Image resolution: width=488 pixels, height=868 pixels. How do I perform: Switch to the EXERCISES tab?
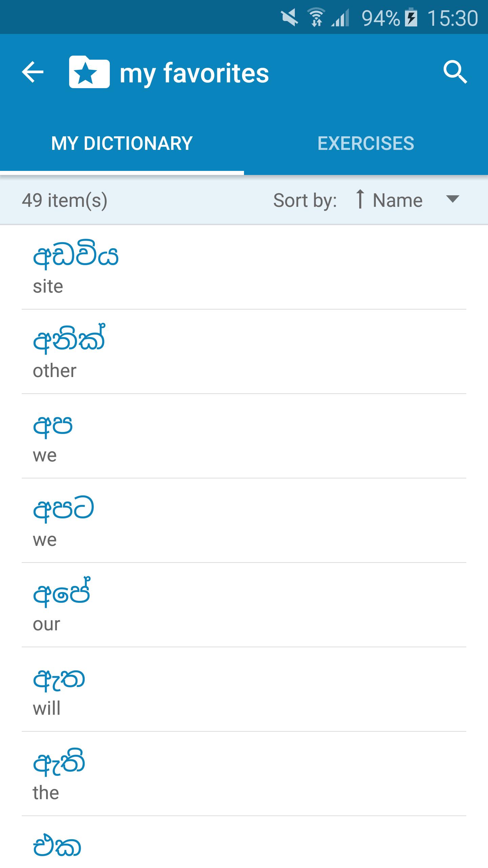[366, 143]
